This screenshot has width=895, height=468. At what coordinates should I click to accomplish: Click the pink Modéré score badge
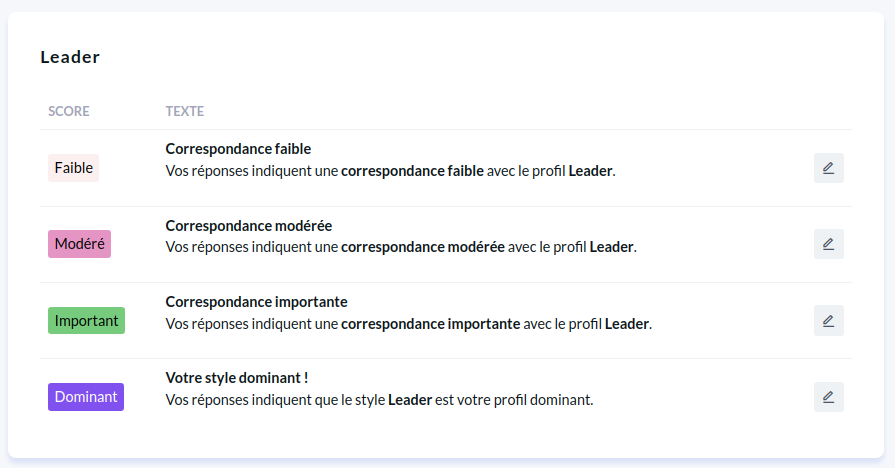[x=79, y=244]
